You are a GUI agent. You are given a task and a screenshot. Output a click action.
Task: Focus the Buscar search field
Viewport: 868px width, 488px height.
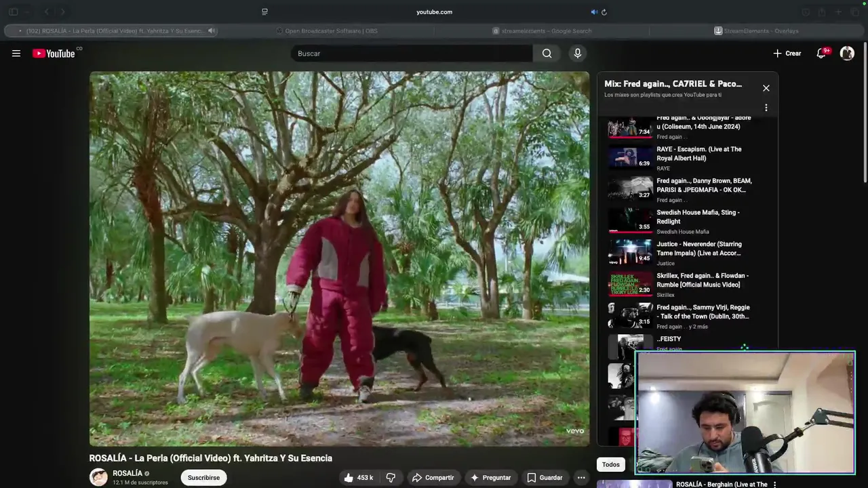[x=412, y=54]
